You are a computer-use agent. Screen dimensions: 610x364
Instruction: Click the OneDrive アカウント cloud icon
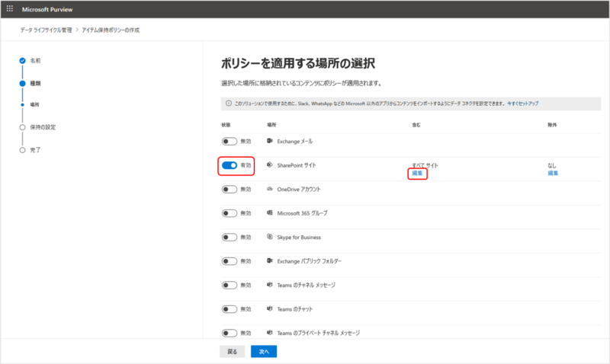tap(270, 189)
